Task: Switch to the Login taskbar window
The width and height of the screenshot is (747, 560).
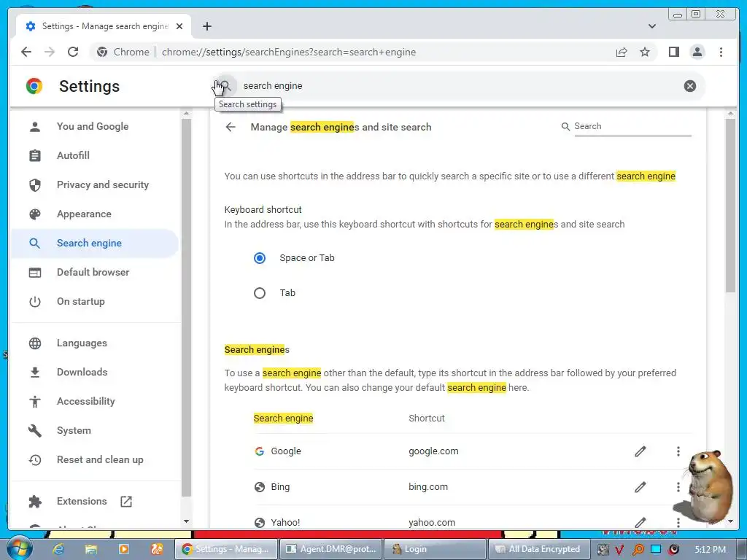Action: (x=435, y=549)
